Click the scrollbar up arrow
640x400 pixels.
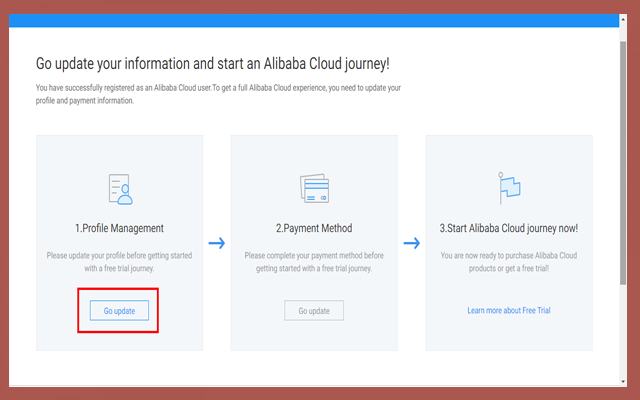tap(623, 19)
